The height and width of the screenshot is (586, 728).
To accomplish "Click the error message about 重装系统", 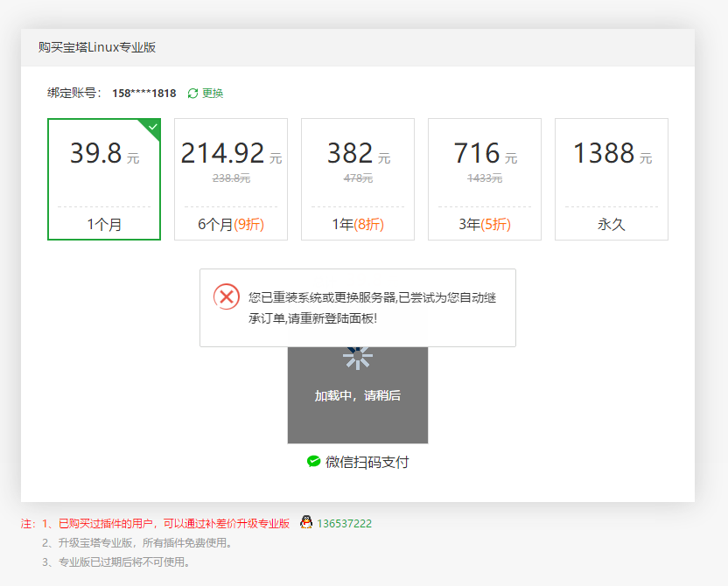I will tap(373, 308).
